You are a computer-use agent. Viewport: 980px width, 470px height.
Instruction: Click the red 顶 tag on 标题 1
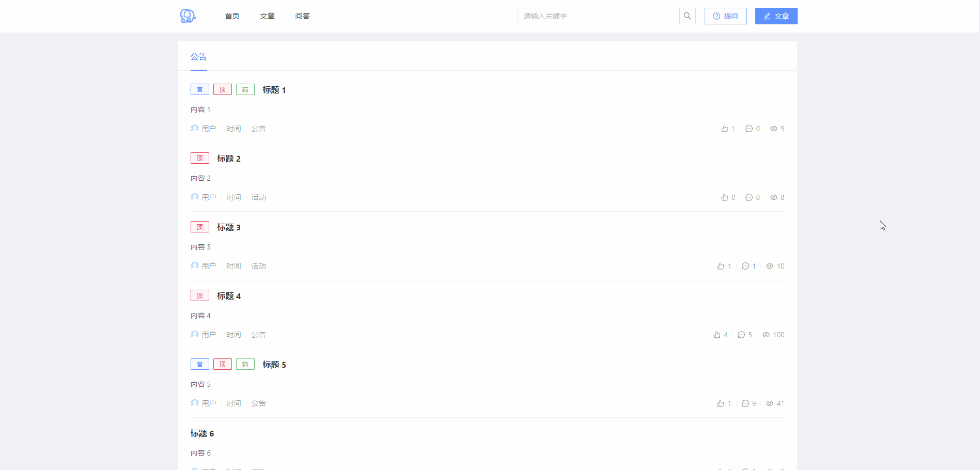[223, 89]
